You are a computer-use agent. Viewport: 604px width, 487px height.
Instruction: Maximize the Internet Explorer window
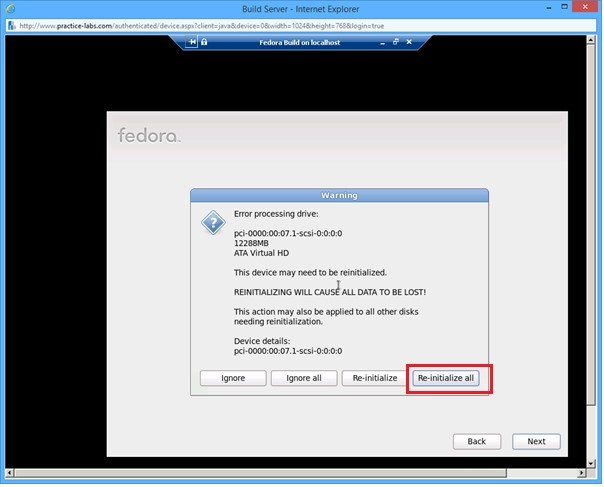[564, 7]
